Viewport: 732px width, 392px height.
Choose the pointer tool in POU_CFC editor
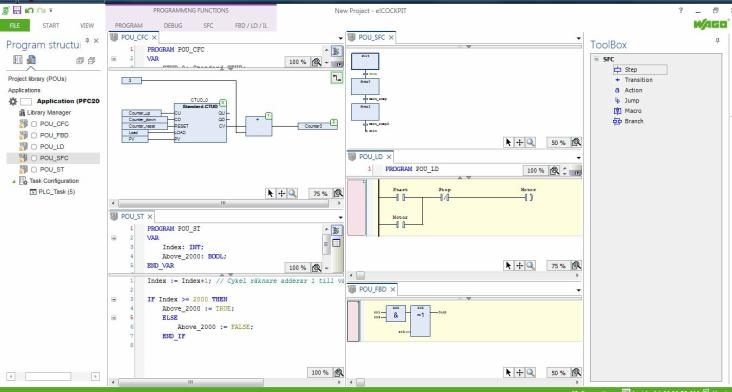pyautogui.click(x=270, y=193)
